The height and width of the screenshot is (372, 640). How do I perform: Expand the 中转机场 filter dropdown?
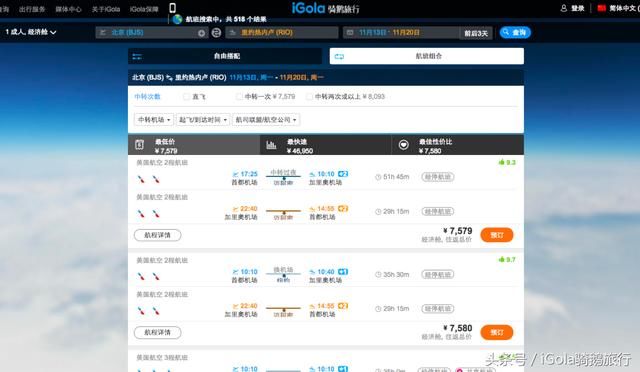tap(154, 120)
